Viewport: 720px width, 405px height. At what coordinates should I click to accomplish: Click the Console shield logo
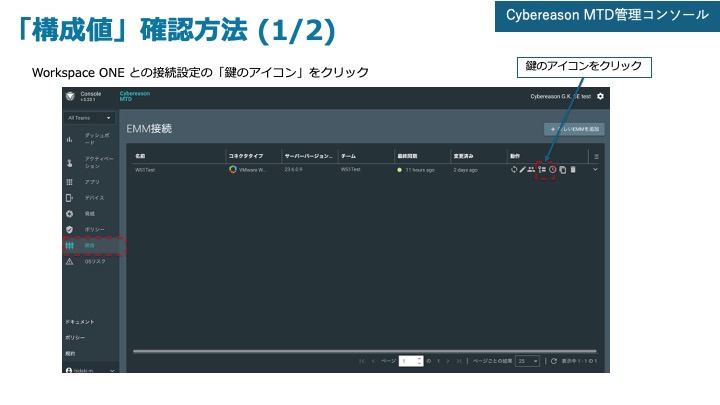[x=70, y=96]
